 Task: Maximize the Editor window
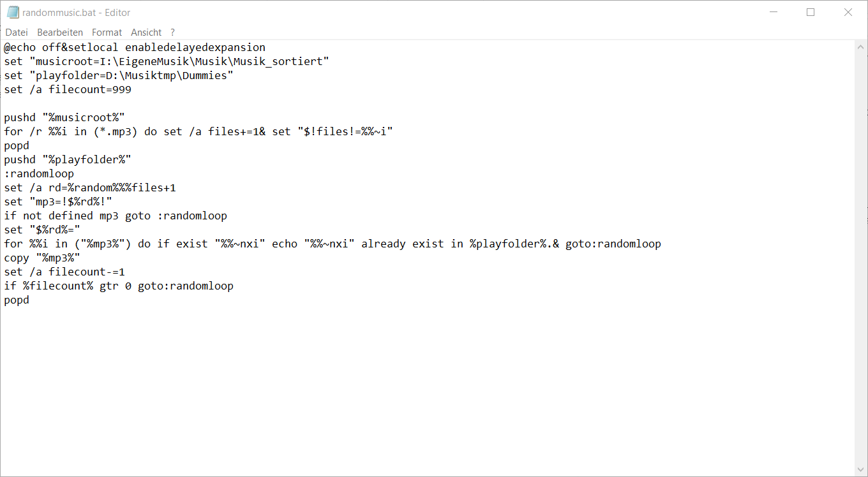[811, 12]
